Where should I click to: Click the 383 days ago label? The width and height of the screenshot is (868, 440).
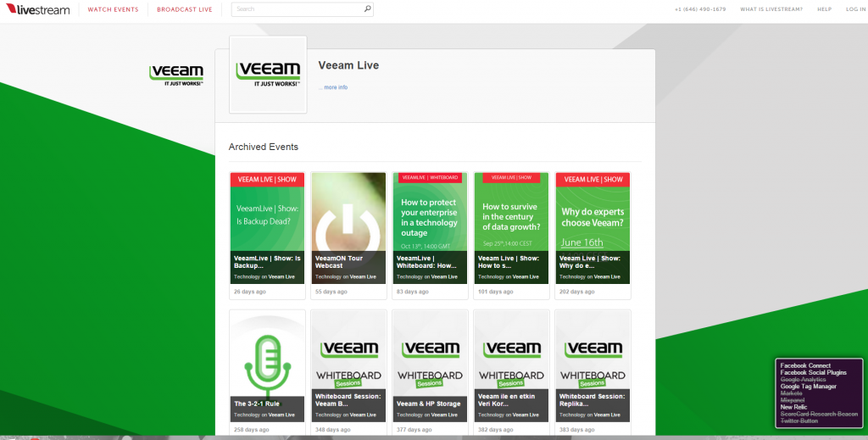tap(576, 430)
